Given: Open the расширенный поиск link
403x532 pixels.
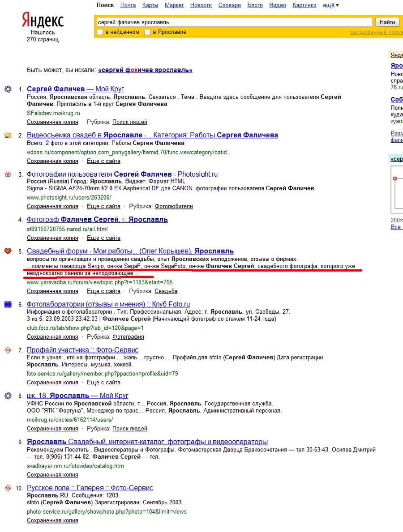Looking at the screenshot, I should (x=377, y=32).
